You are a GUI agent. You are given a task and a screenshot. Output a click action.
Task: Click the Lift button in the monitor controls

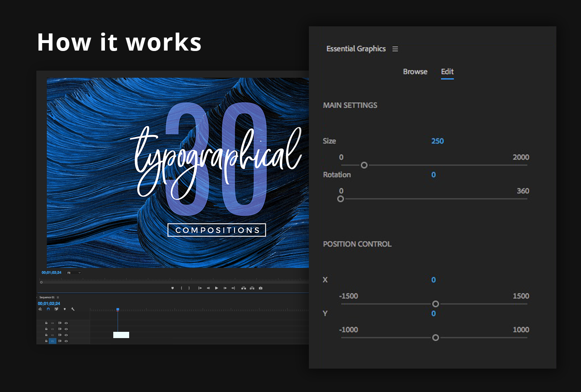pyautogui.click(x=244, y=288)
